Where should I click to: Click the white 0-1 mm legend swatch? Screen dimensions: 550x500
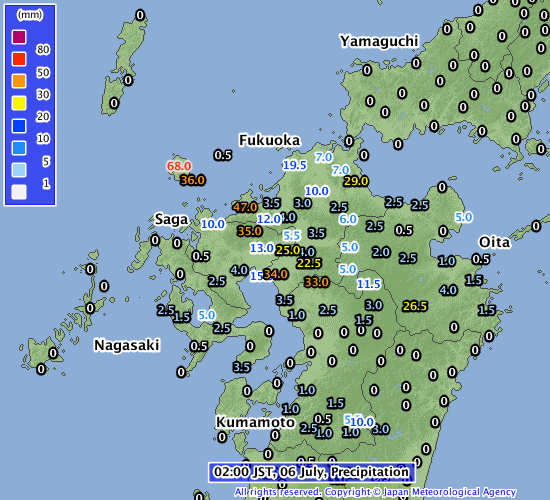point(19,192)
